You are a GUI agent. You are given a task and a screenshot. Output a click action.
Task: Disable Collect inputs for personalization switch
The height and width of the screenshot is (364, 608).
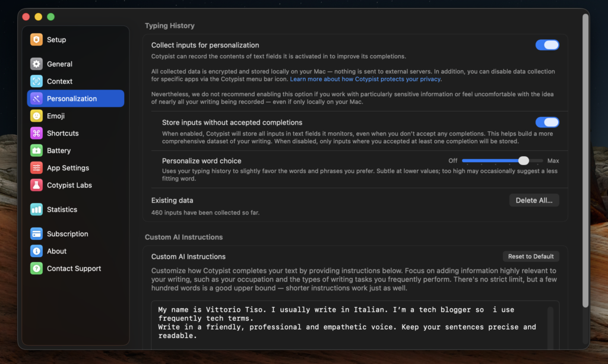(x=547, y=45)
